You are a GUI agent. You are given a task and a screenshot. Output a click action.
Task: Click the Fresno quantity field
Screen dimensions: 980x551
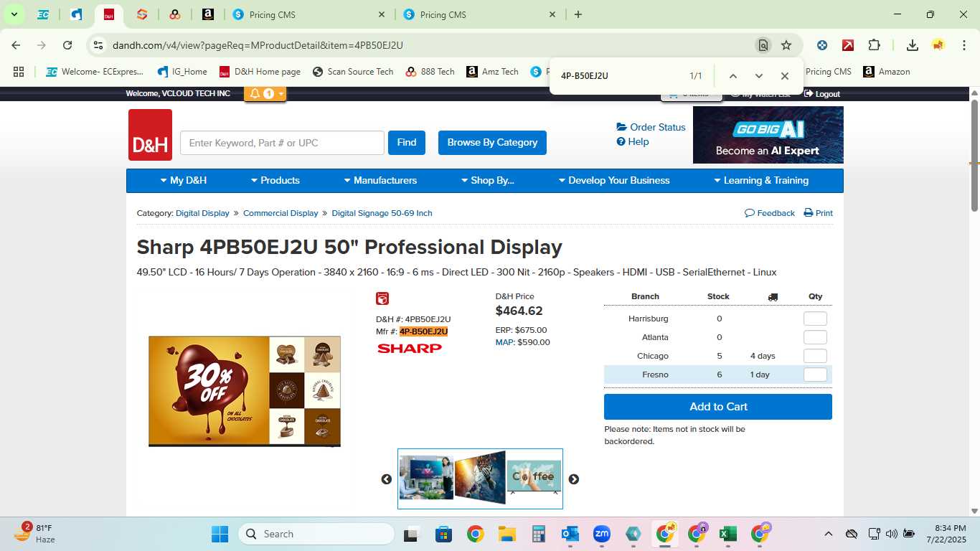coord(815,375)
